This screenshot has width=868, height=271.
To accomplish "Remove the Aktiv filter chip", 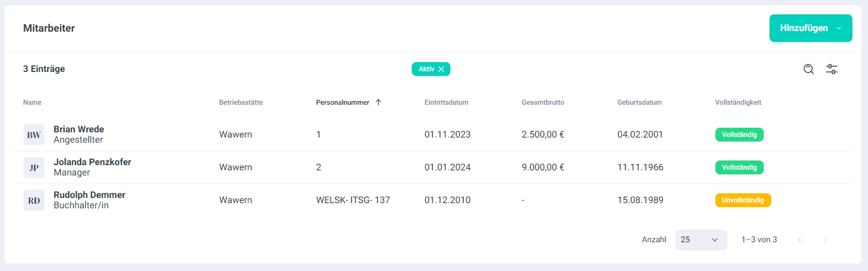I will point(441,69).
